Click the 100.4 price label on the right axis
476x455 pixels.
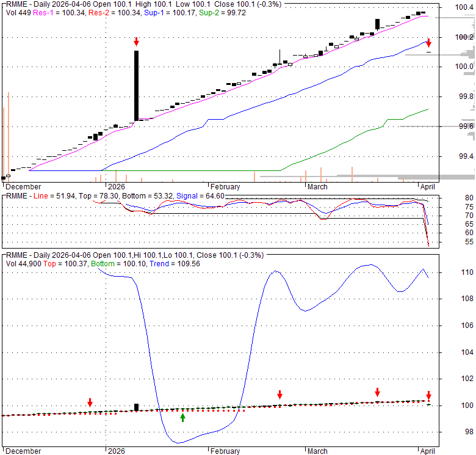[x=465, y=7]
